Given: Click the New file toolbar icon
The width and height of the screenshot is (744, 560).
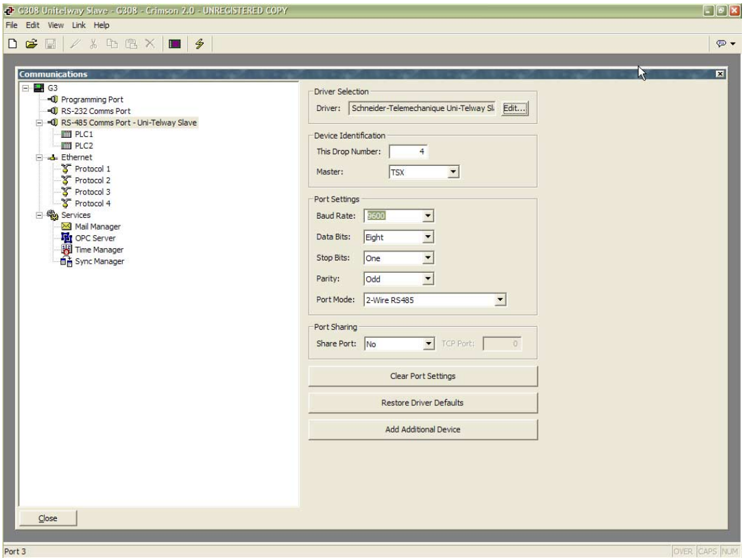Looking at the screenshot, I should pos(13,44).
